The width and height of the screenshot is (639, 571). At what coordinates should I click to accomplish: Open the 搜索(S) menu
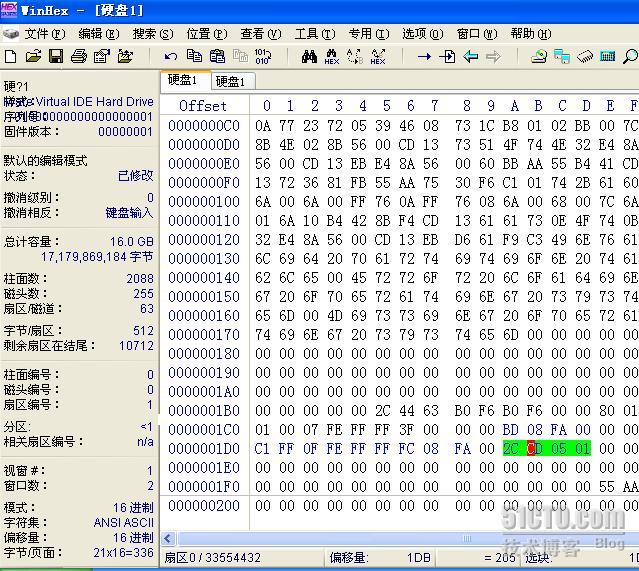point(152,34)
